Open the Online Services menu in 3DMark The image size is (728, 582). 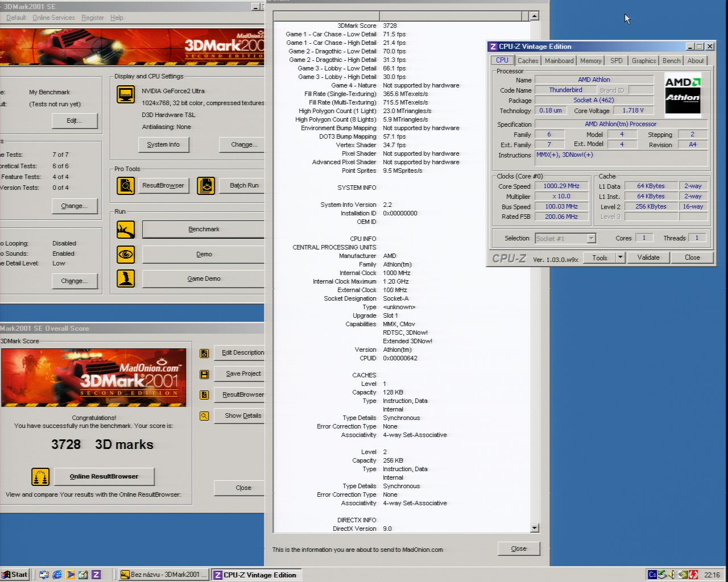pyautogui.click(x=53, y=18)
